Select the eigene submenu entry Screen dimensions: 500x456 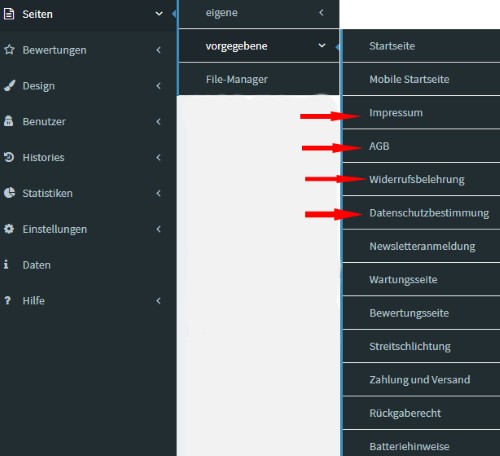[259, 13]
